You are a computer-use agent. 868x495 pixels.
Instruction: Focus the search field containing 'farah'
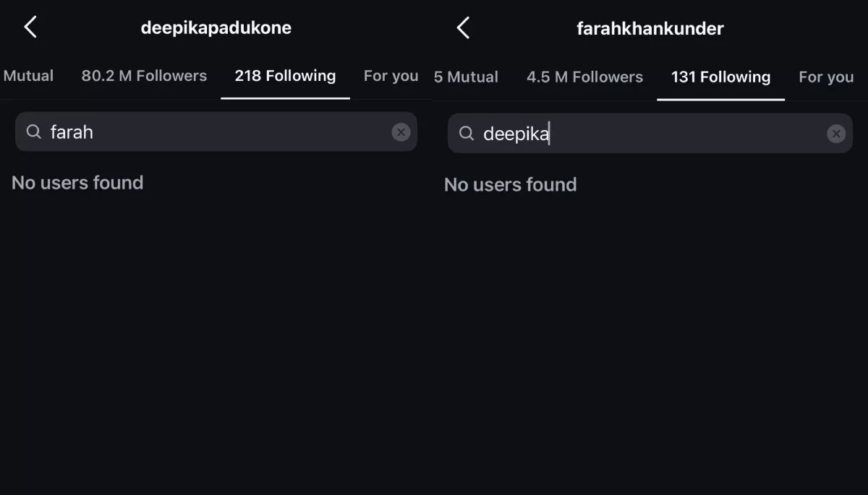[217, 132]
